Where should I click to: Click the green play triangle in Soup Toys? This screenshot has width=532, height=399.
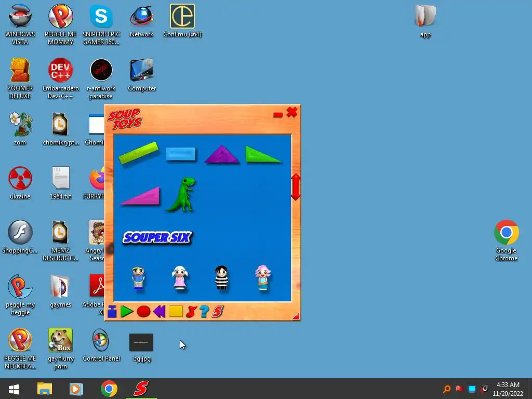[127, 312]
